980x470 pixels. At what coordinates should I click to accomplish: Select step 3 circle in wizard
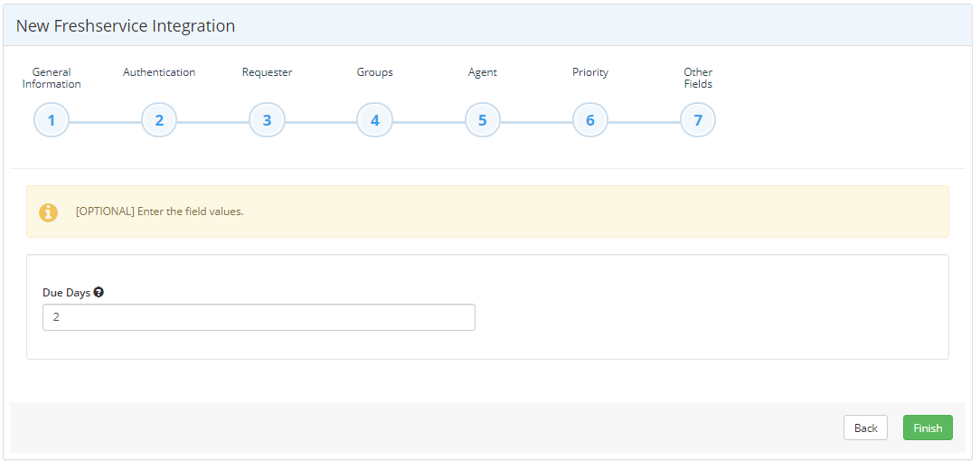[x=267, y=120]
